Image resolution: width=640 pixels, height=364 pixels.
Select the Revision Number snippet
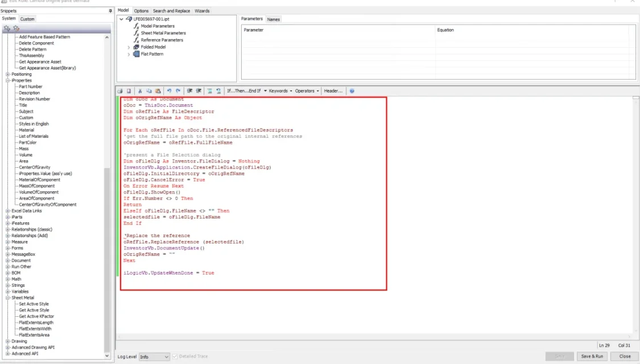point(34,99)
